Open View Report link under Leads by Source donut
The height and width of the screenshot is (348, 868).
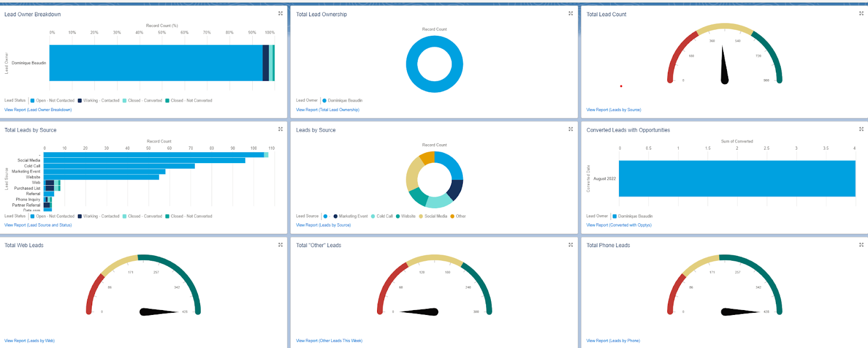pos(323,225)
